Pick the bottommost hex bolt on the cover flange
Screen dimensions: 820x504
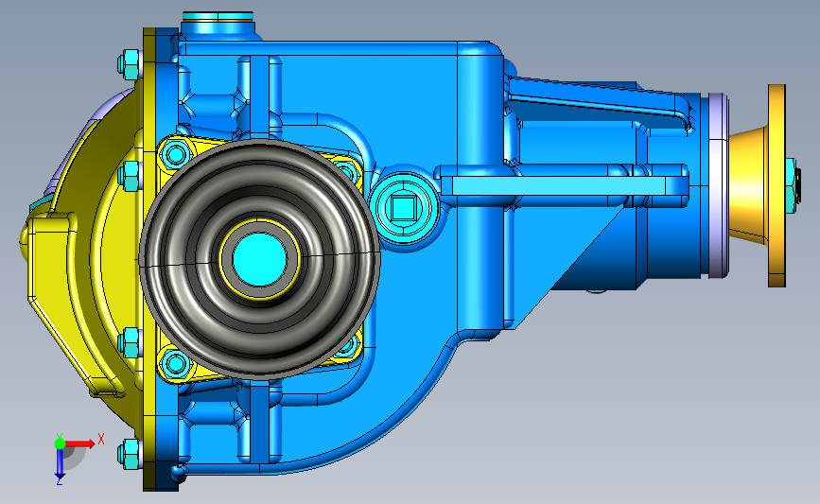click(130, 453)
